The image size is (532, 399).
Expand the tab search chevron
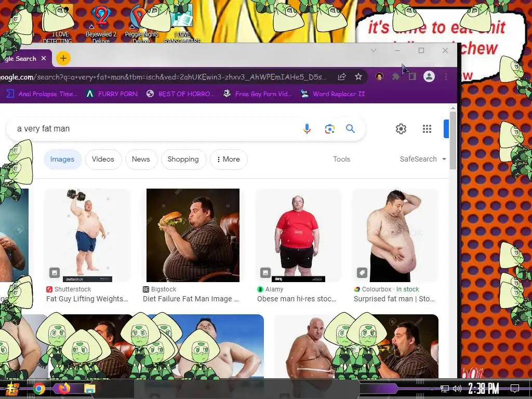tap(374, 50)
